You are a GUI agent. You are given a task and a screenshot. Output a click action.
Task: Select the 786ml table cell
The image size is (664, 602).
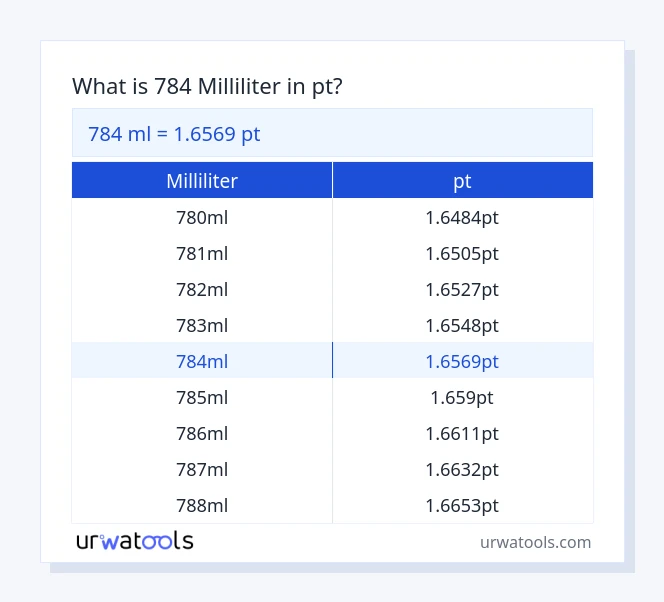click(202, 433)
